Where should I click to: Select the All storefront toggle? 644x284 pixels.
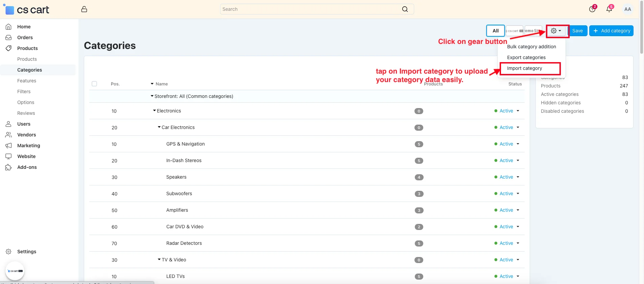click(x=495, y=31)
